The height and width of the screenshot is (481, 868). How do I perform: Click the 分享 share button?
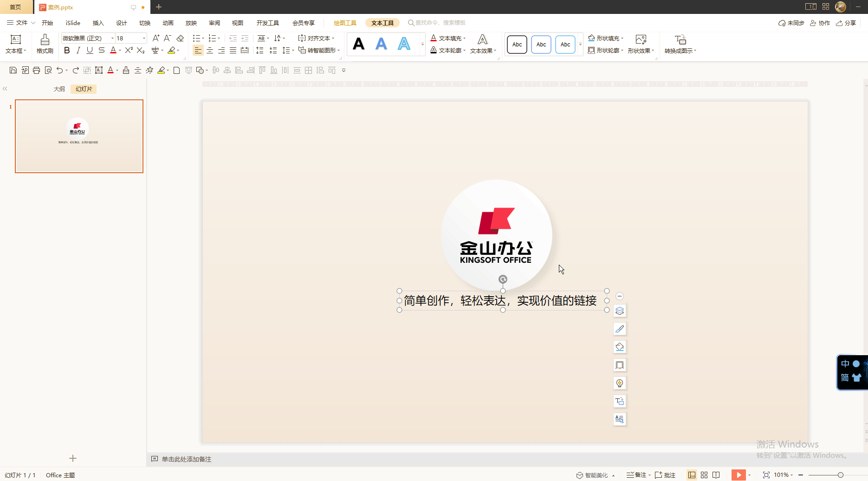pos(846,23)
